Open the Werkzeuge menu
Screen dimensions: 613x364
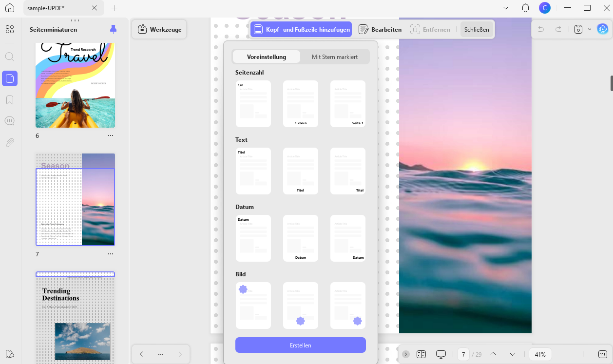pyautogui.click(x=159, y=29)
